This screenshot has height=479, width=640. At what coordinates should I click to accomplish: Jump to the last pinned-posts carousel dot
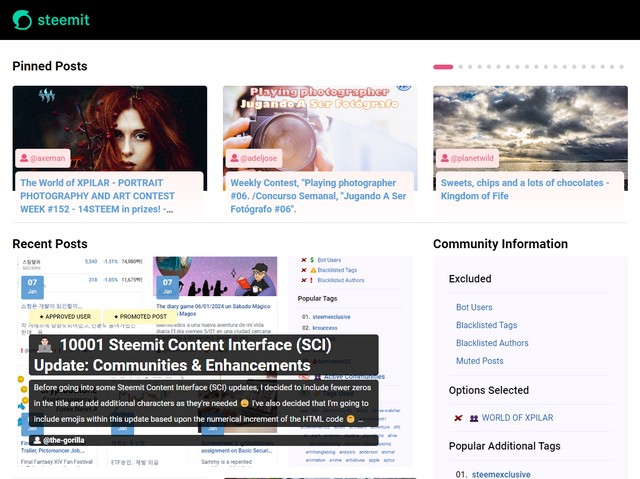coord(622,67)
